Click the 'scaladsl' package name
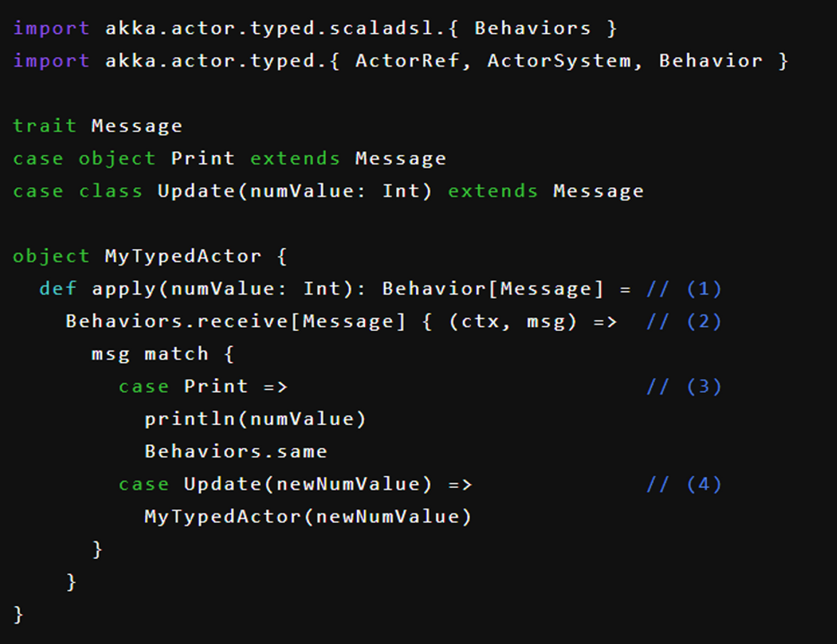837x644 pixels. (x=381, y=28)
